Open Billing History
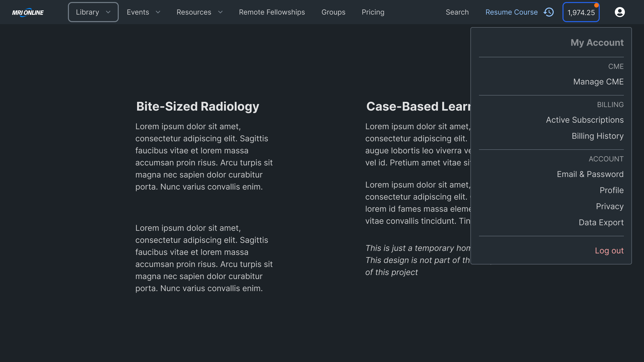Viewport: 644px width, 362px height. (598, 136)
